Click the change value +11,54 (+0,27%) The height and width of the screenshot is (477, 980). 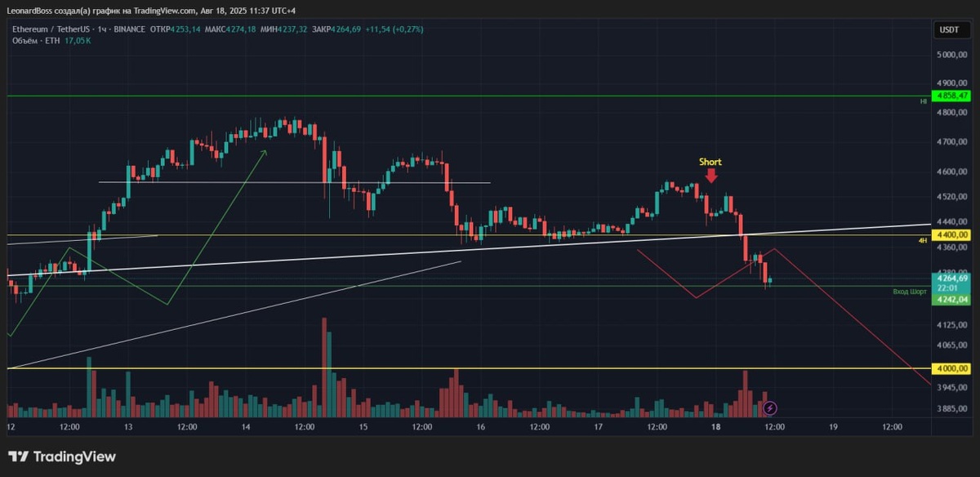(394, 29)
